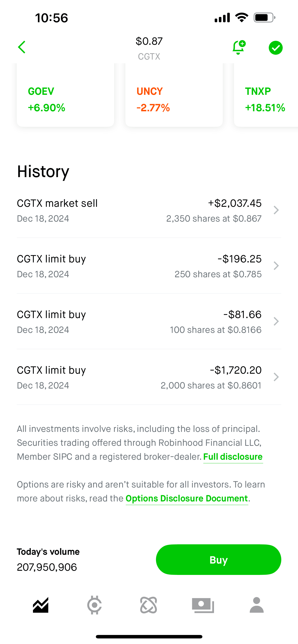Open the cash tab icon
Image resolution: width=298 pixels, height=644 pixels.
pyautogui.click(x=203, y=605)
